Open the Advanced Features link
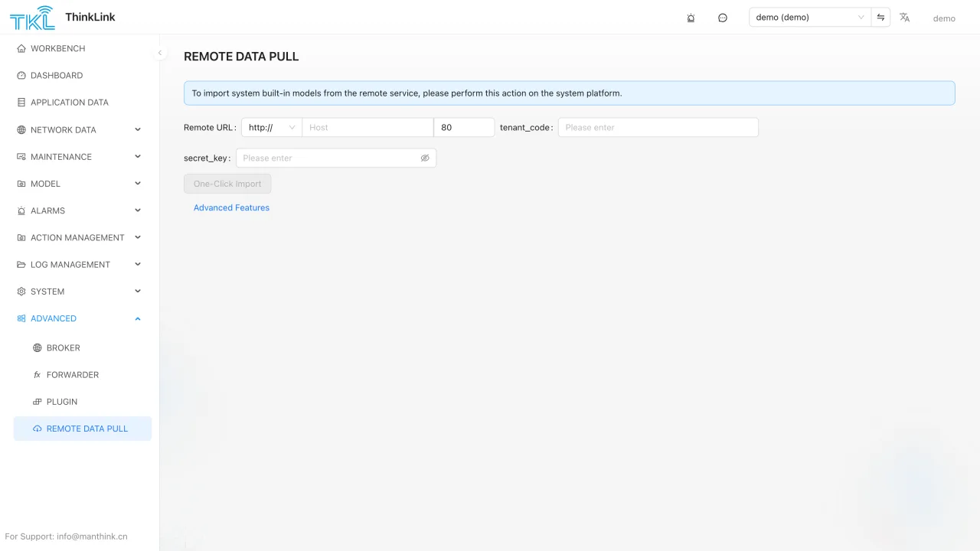Image resolution: width=980 pixels, height=551 pixels. (x=231, y=208)
